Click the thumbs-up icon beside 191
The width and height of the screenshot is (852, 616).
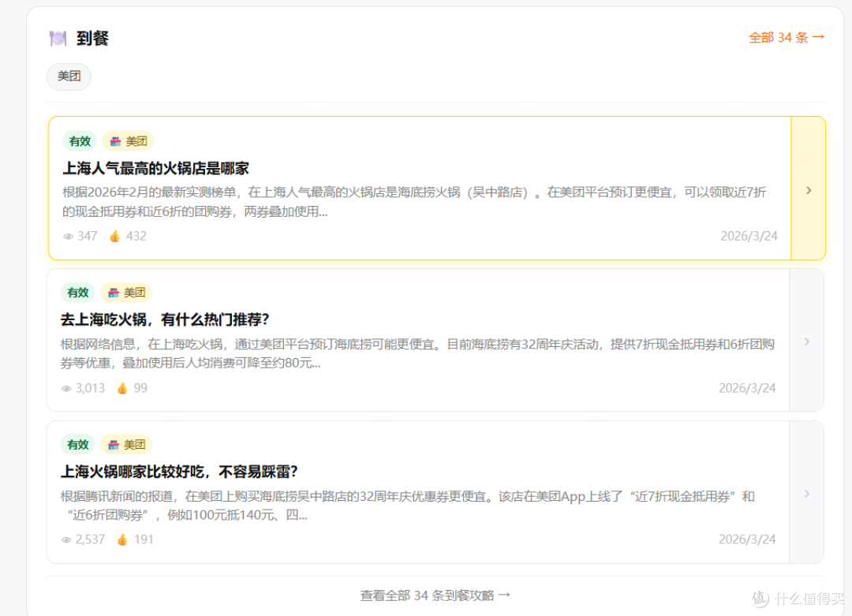tap(122, 539)
